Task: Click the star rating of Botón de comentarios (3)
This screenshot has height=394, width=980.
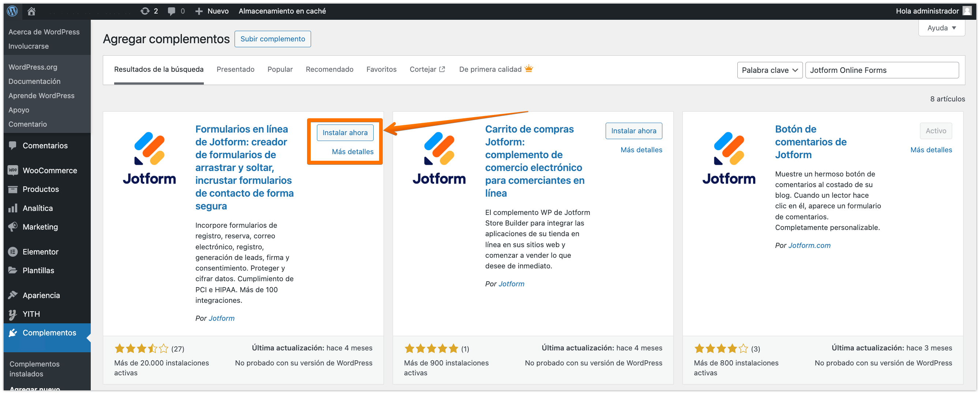Action: [x=721, y=348]
